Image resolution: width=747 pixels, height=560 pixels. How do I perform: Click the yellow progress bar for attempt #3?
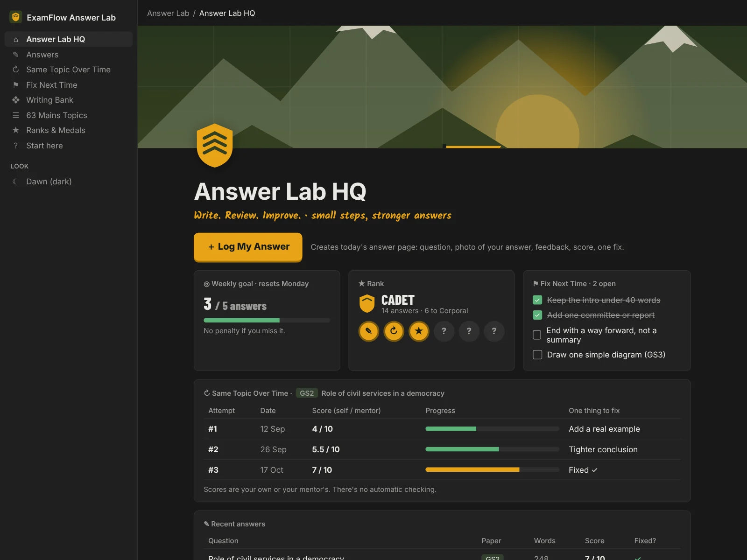pos(492,470)
